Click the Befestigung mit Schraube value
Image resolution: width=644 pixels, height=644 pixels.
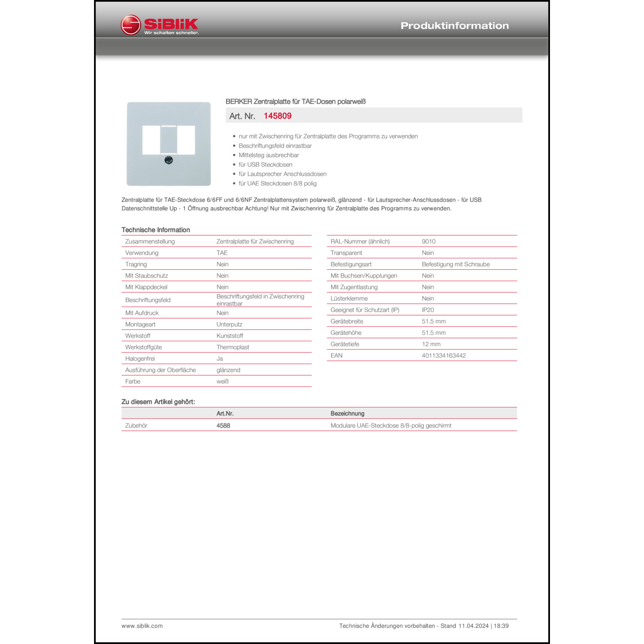click(x=456, y=264)
